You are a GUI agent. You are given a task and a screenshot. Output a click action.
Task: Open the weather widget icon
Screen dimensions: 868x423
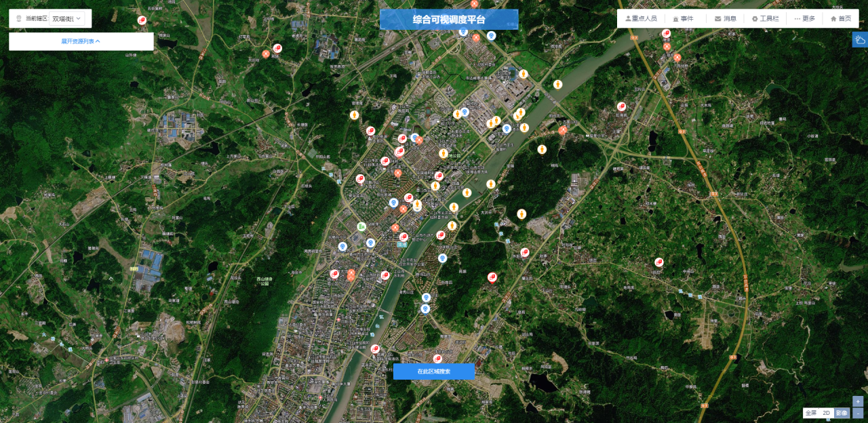tap(859, 39)
